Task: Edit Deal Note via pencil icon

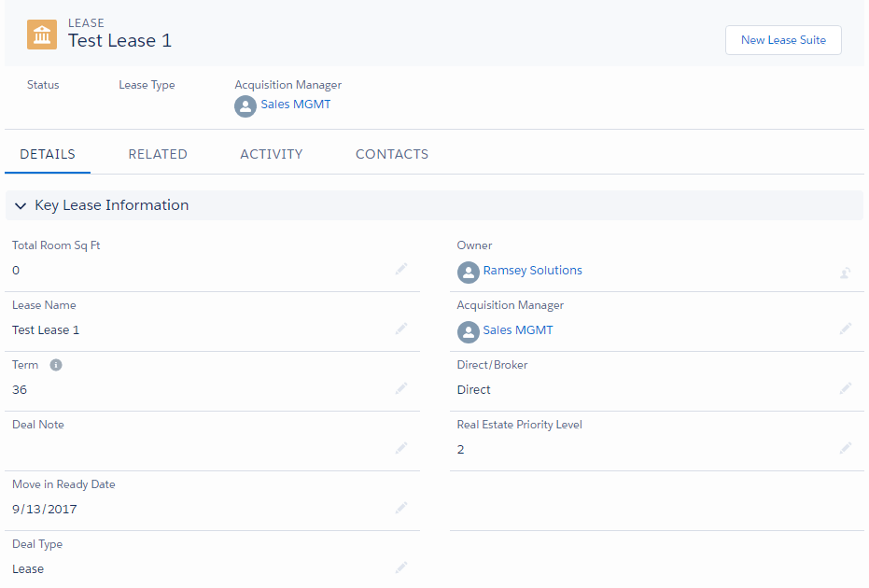Action: (x=401, y=448)
